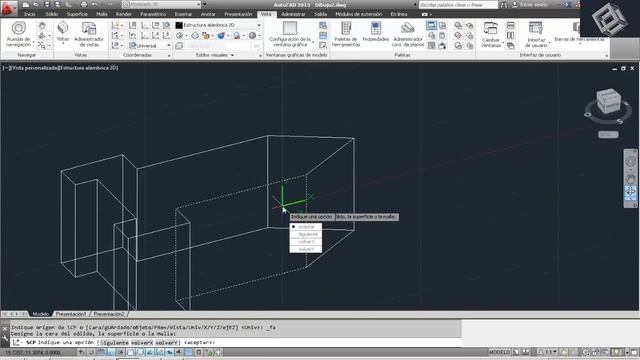
Task: Switch to the Presentación1 layout tab
Action: click(x=71, y=314)
